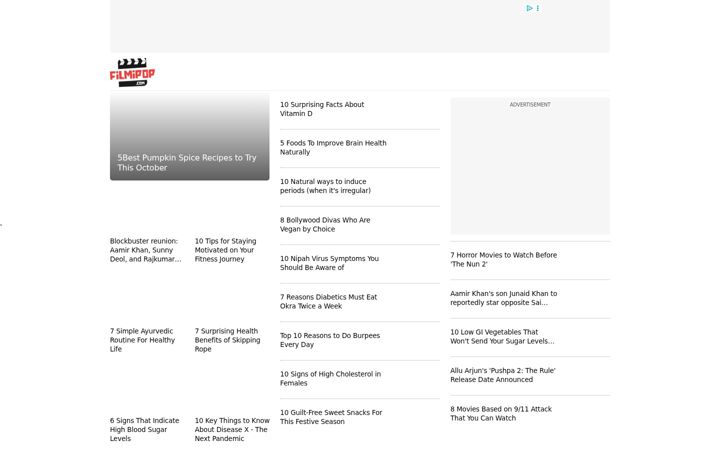Viewport: 720px width, 450px height.
Task: Read Aamir Khan's son Junaid Khan story
Action: (x=503, y=298)
